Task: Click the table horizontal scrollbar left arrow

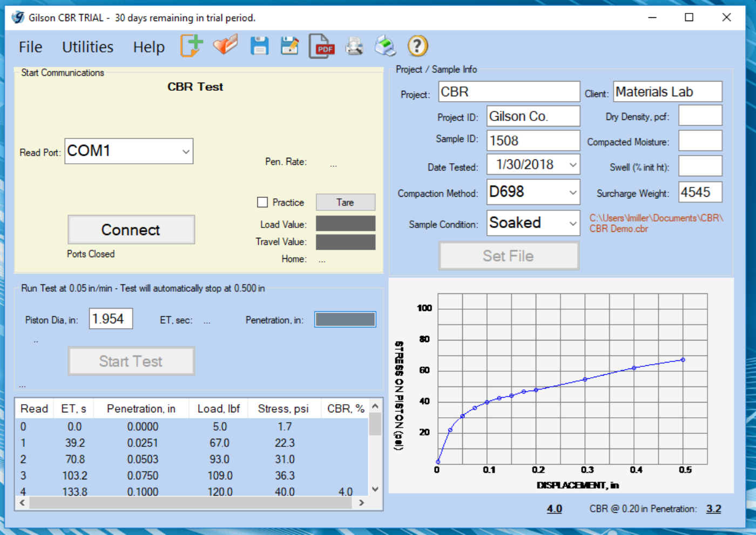Action: pos(23,503)
